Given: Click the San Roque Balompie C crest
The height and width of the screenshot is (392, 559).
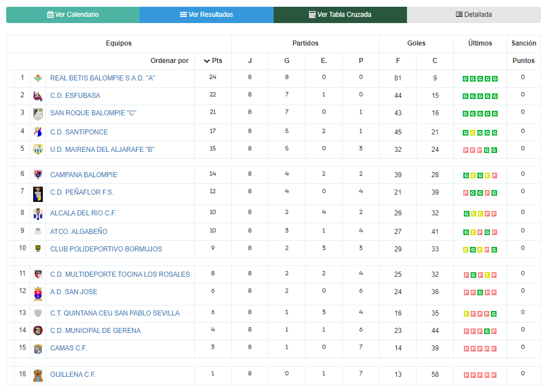Looking at the screenshot, I should [x=38, y=114].
